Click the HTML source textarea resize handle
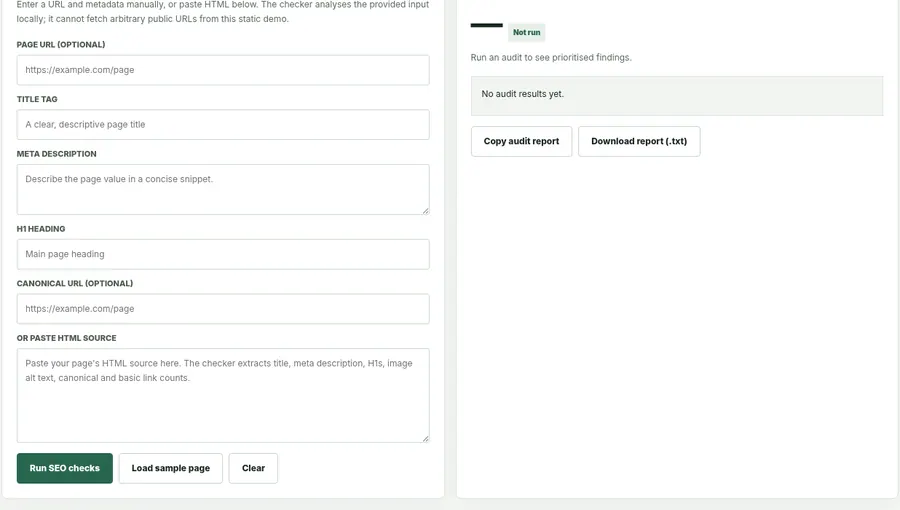 point(425,438)
